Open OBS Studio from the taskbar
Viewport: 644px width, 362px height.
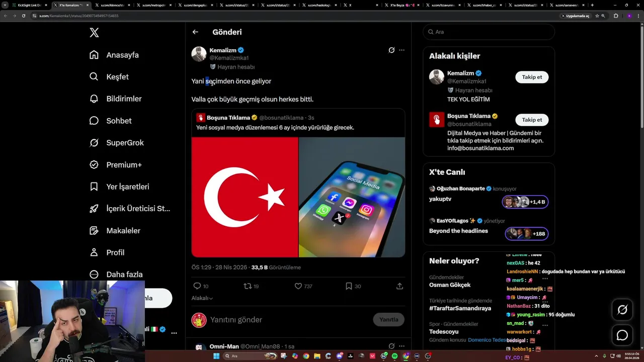coord(428,356)
